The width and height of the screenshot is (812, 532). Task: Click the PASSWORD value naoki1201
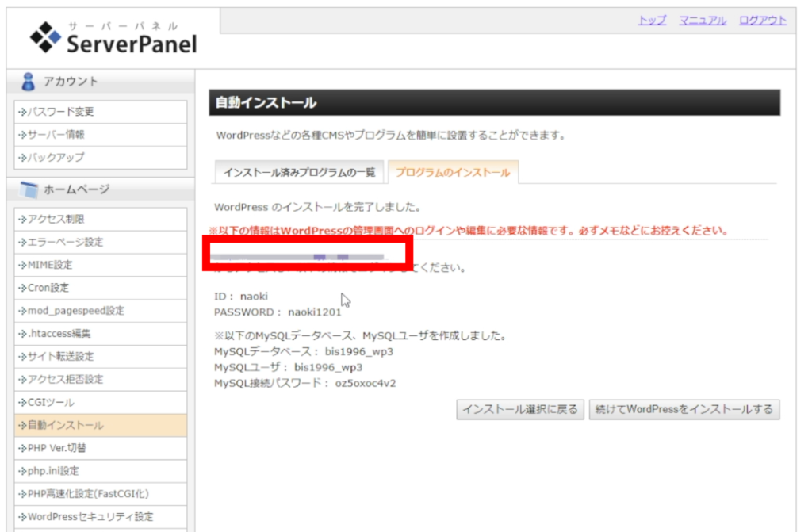click(314, 312)
